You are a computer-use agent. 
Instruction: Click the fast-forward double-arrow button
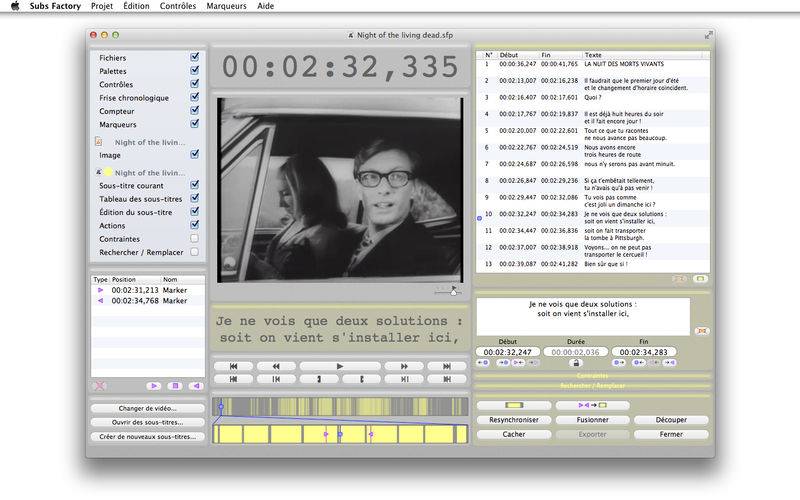coord(404,366)
